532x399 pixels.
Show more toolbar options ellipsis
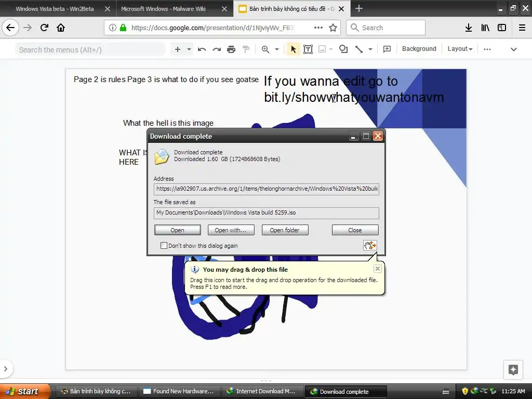tap(487, 49)
